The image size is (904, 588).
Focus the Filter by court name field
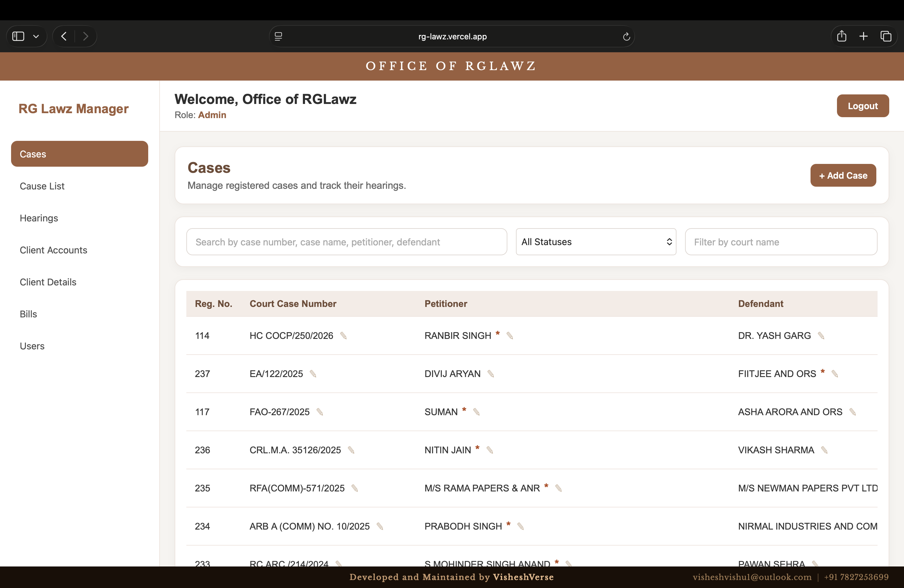781,242
